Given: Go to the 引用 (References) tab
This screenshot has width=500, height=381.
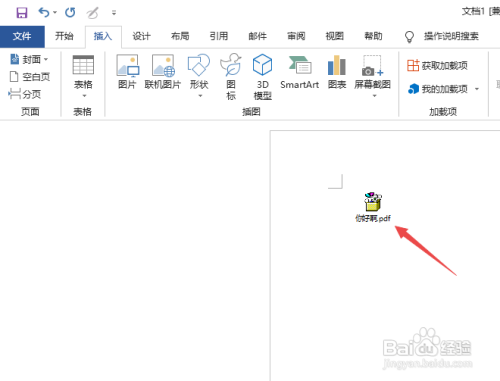Looking at the screenshot, I should [219, 36].
